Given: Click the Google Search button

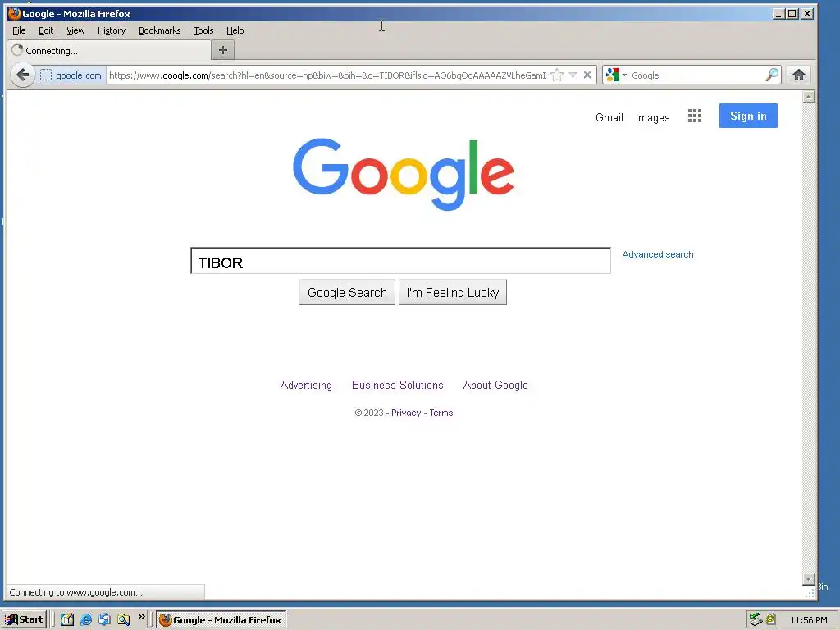Looking at the screenshot, I should coord(347,293).
